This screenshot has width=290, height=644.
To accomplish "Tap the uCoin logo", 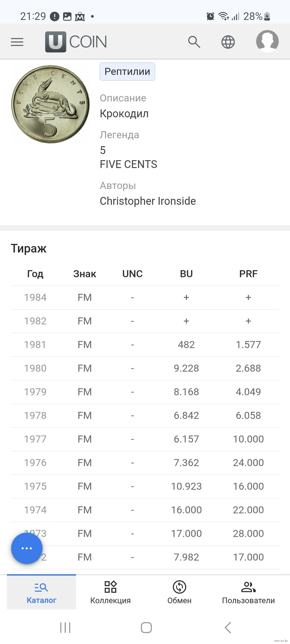I will tap(76, 42).
